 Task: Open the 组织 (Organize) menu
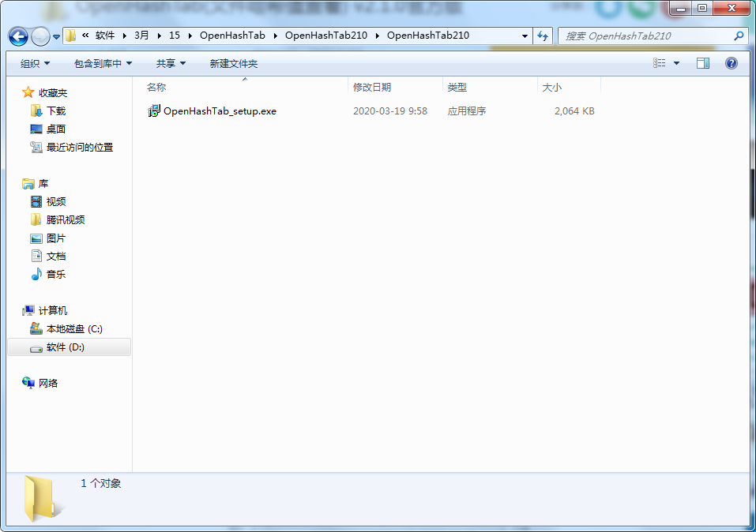click(35, 63)
